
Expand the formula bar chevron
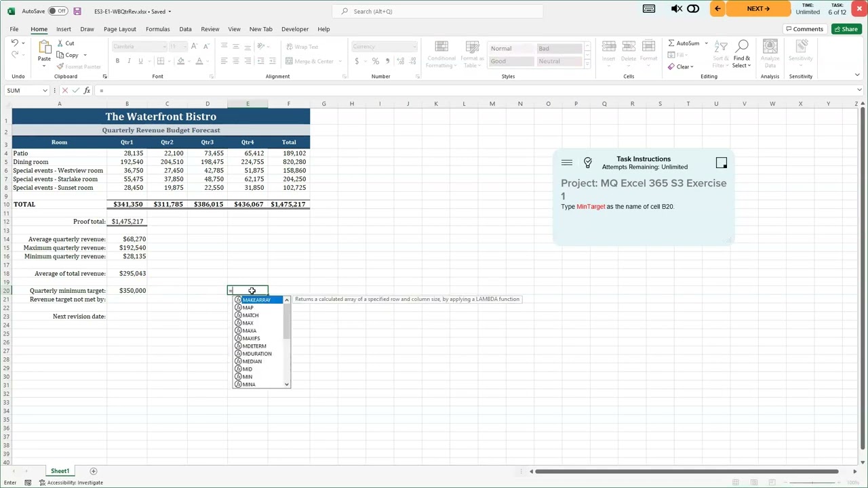pyautogui.click(x=859, y=90)
